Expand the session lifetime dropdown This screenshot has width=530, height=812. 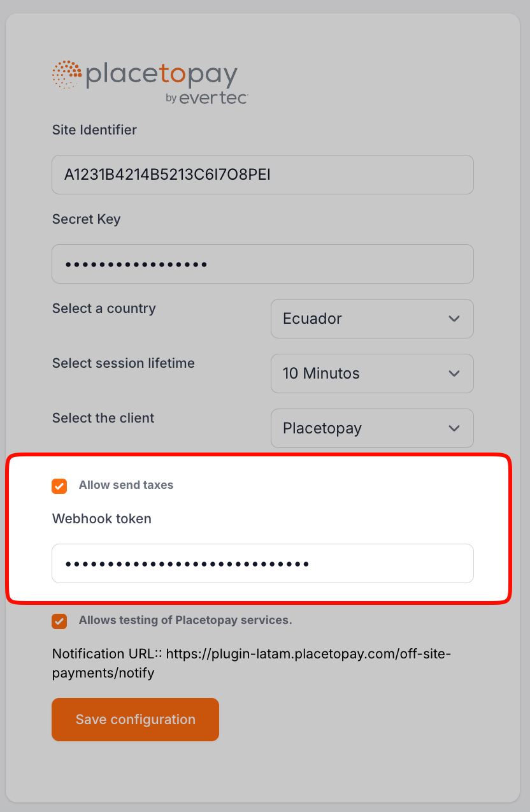(371, 373)
